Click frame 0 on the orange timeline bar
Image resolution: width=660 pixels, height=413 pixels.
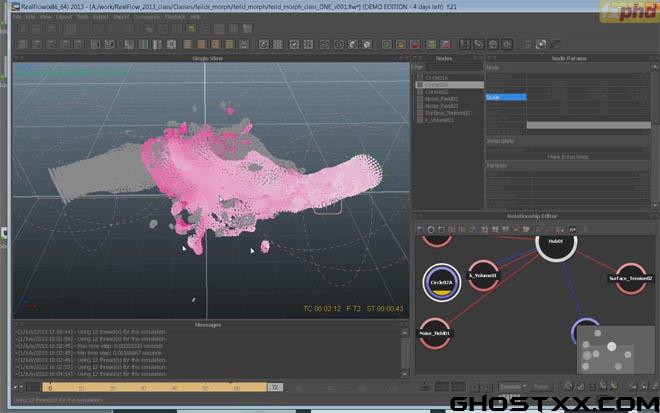click(50, 388)
